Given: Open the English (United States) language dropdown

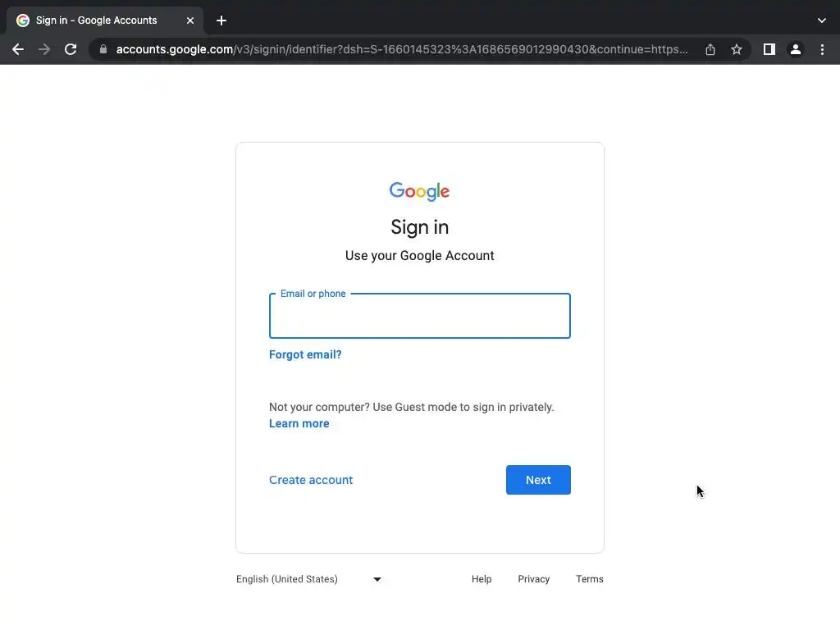Looking at the screenshot, I should pos(309,579).
